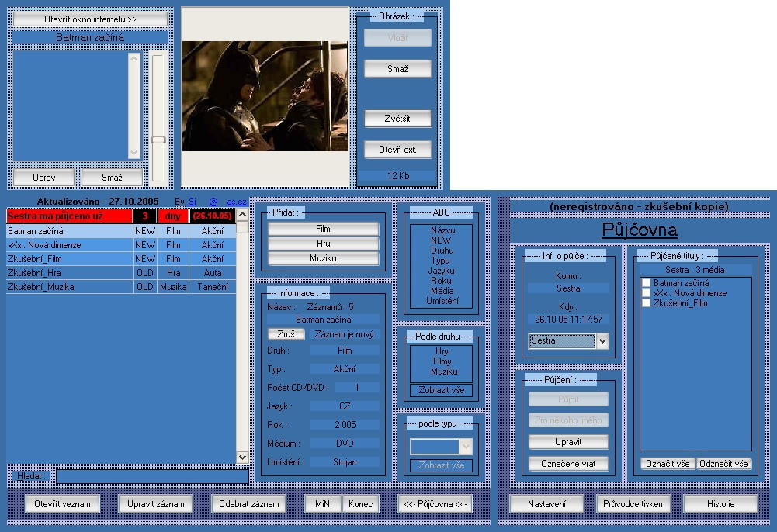Click the @ e-mail link
The height and width of the screenshot is (532, 777).
(x=213, y=202)
